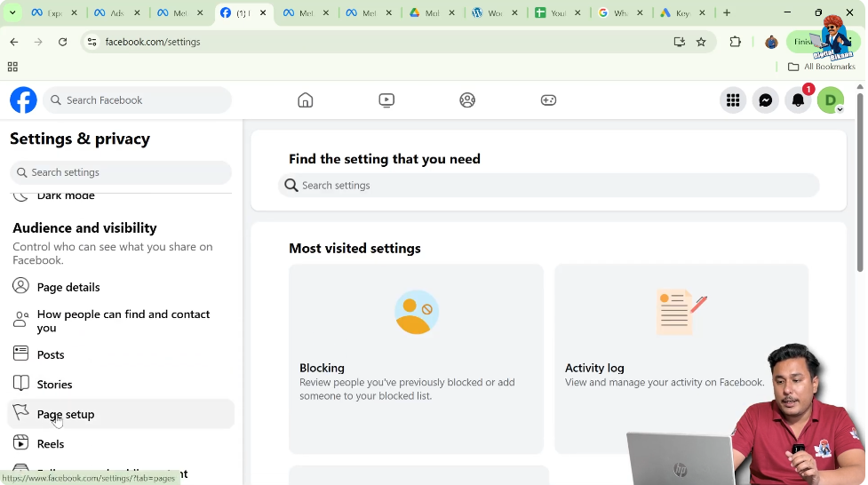Image resolution: width=868 pixels, height=485 pixels.
Task: Open a new tab with plus button
Action: point(727,12)
